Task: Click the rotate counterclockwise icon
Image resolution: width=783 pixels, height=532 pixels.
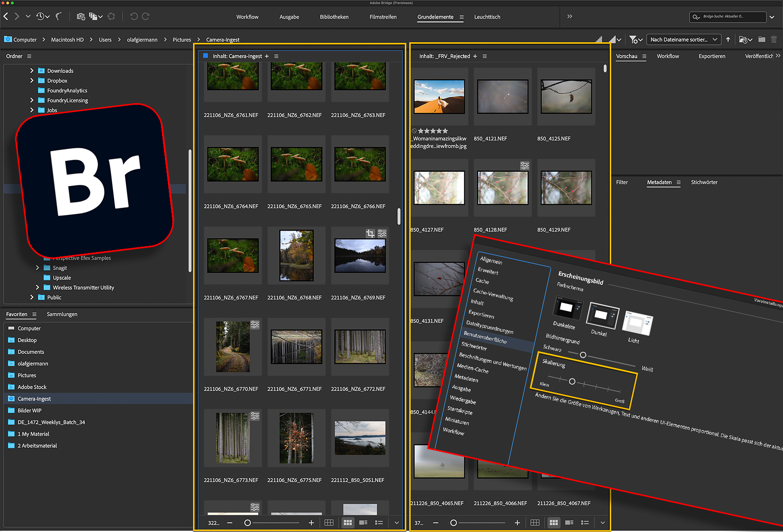Action: pos(134,17)
